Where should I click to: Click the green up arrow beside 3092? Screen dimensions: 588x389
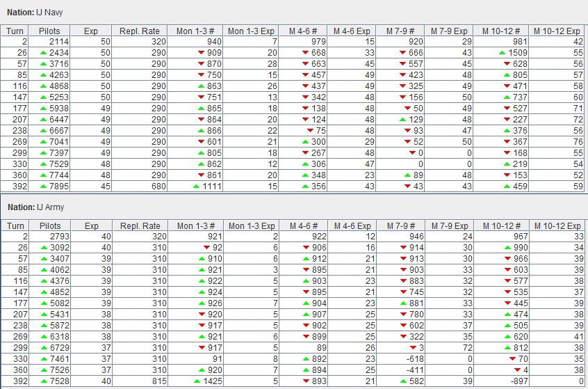click(44, 248)
